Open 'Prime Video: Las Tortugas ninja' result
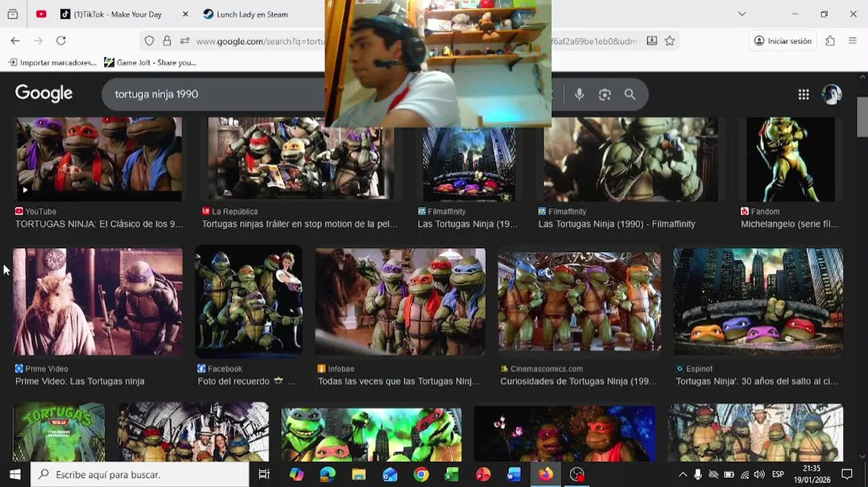868x487 pixels. point(80,381)
